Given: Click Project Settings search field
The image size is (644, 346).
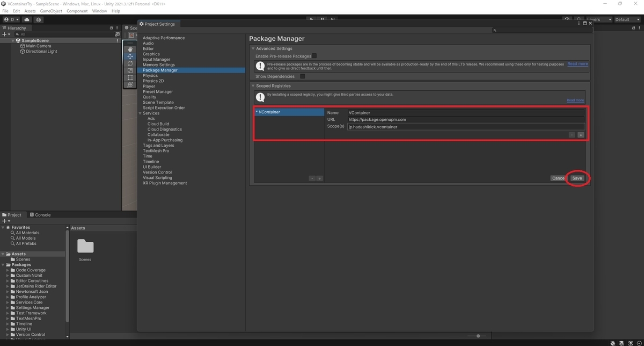Looking at the screenshot, I should [543, 31].
